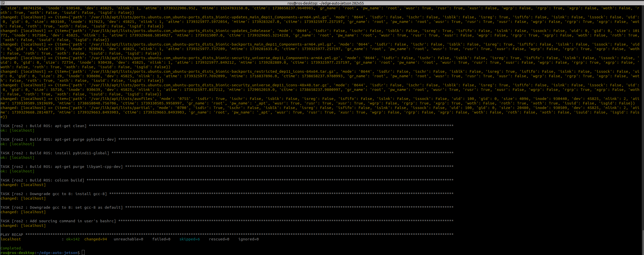Click 'changed: [localhost]' under install gcc-8 task
Screen dimensions: 644x255
(x=23, y=198)
